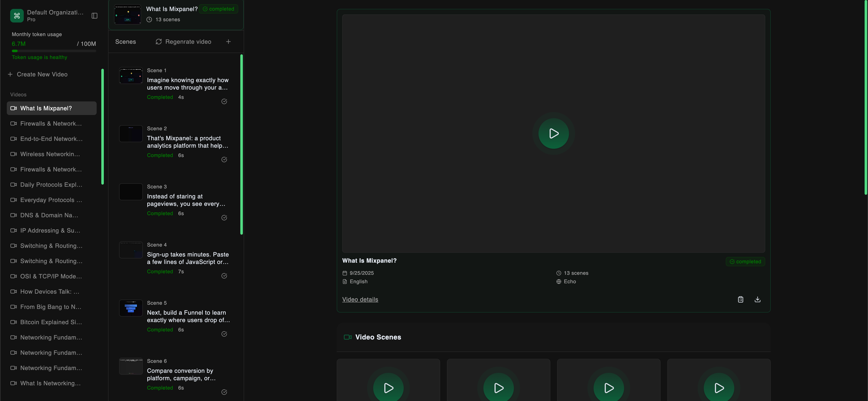Click the completed badge beside video title
This screenshot has width=868, height=401.
pos(745,261)
